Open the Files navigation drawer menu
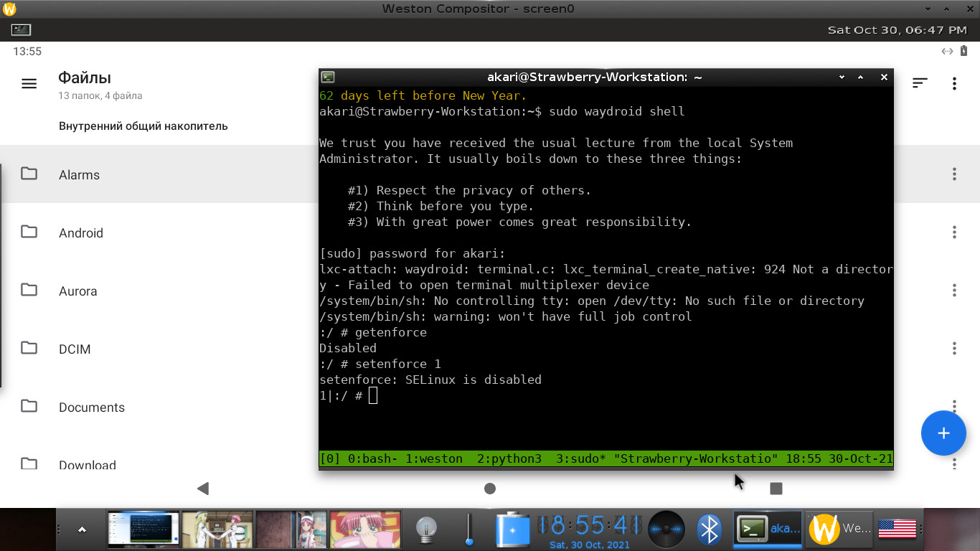Viewport: 980px width, 551px height. click(x=29, y=83)
